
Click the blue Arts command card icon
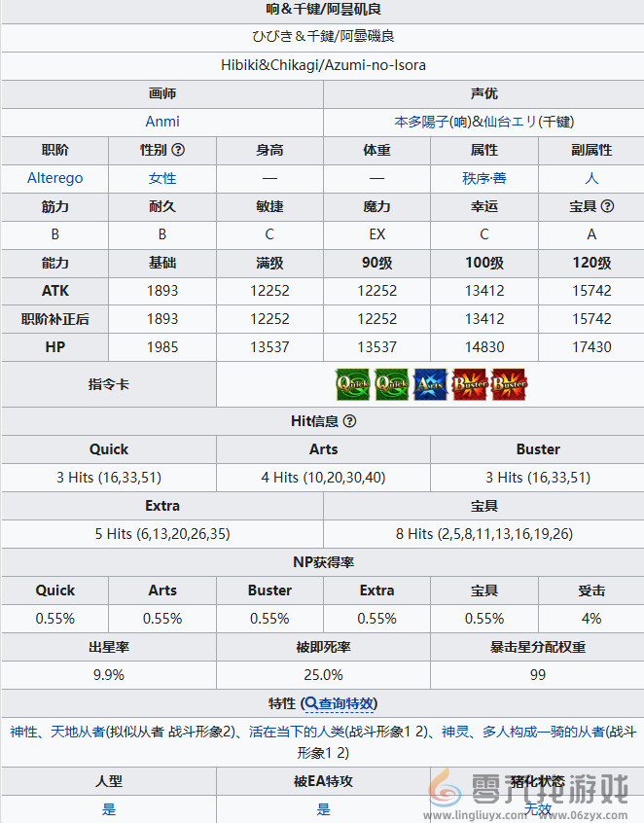tap(430, 384)
